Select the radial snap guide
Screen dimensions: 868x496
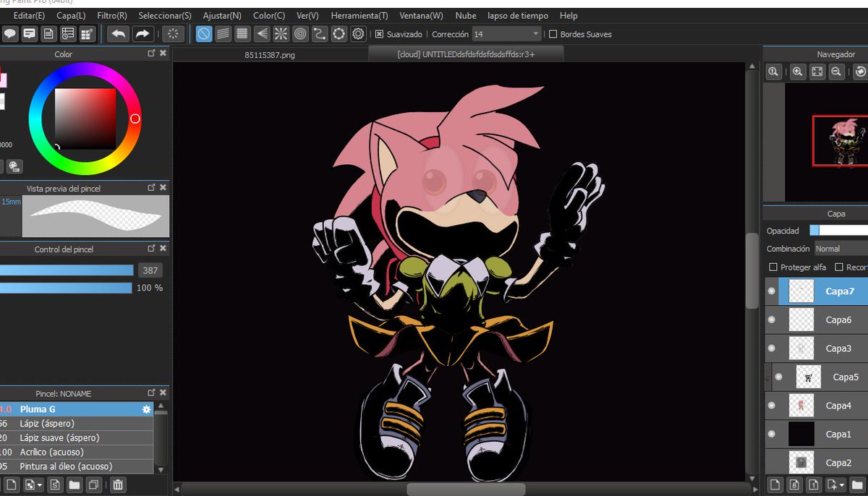(281, 34)
